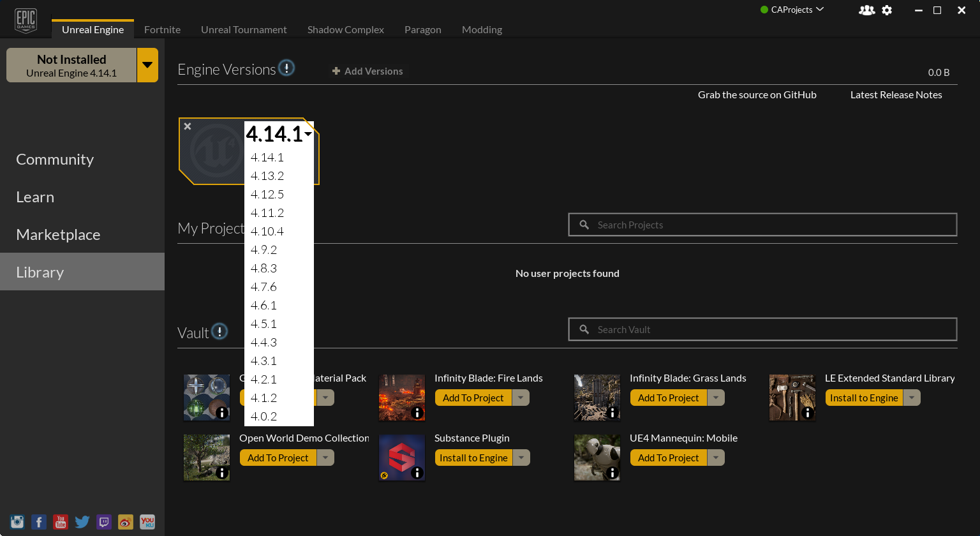Add Infinity Blade: Fire Lands to project
Viewport: 980px width, 536px height.
point(473,398)
